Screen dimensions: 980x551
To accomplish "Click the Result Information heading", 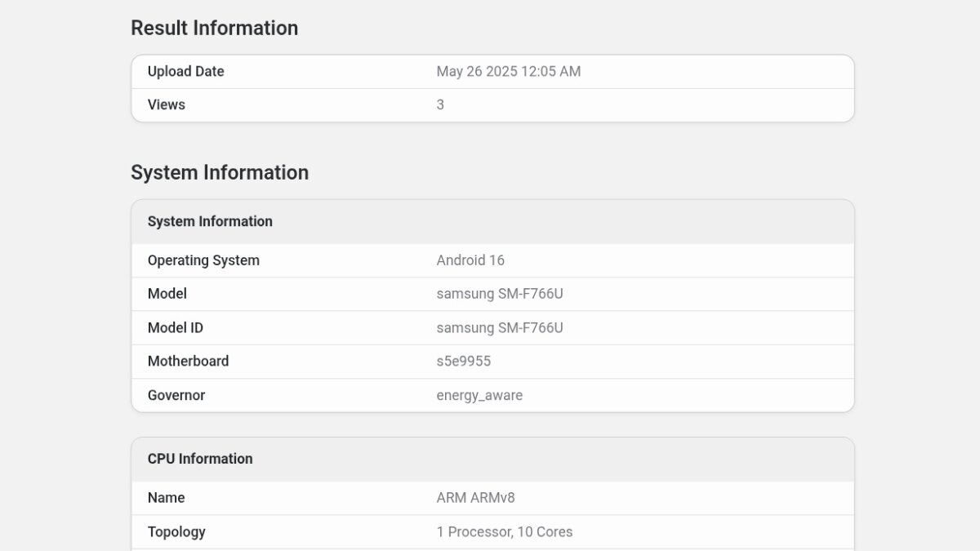I will coord(214,28).
